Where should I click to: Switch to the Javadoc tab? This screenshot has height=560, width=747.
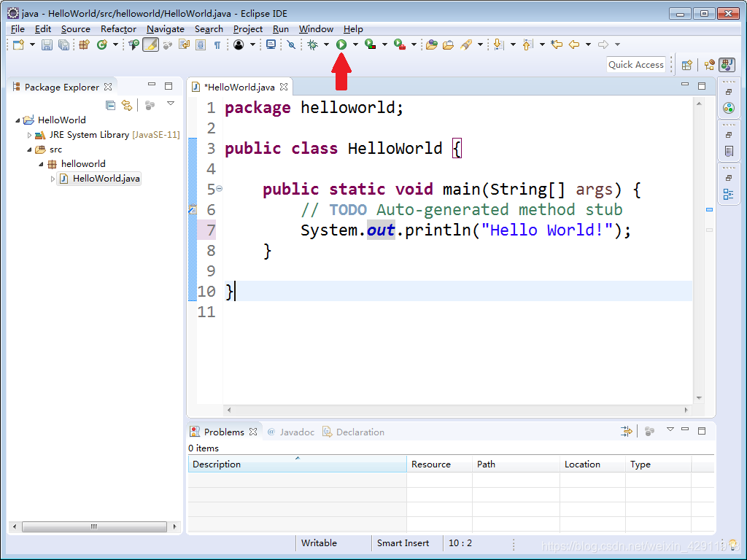click(291, 432)
